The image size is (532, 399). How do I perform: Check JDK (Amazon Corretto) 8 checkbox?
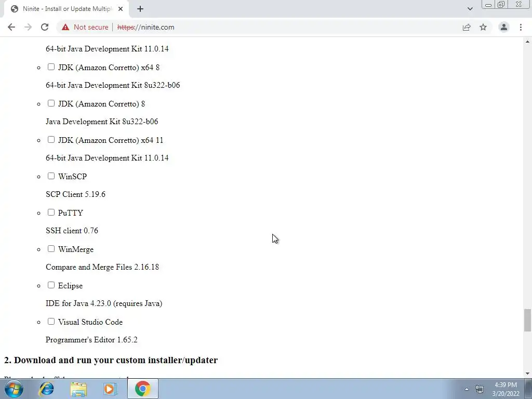pos(51,103)
